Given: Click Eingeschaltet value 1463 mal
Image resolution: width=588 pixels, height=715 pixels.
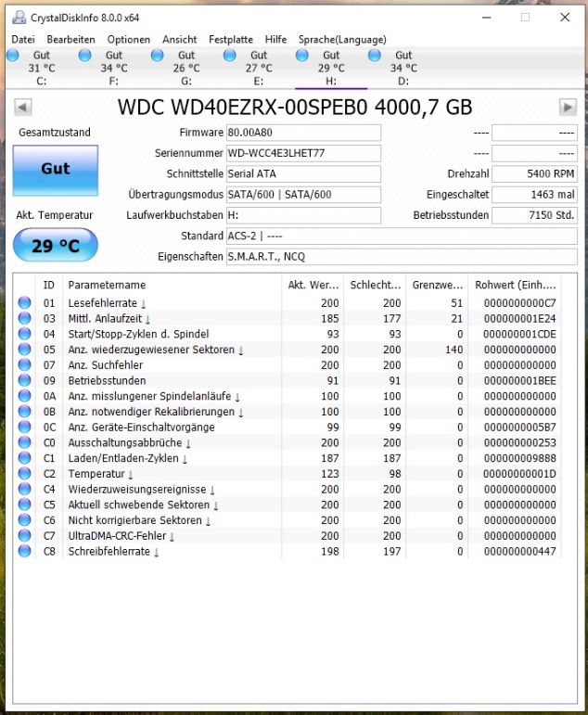Looking at the screenshot, I should click(x=534, y=195).
